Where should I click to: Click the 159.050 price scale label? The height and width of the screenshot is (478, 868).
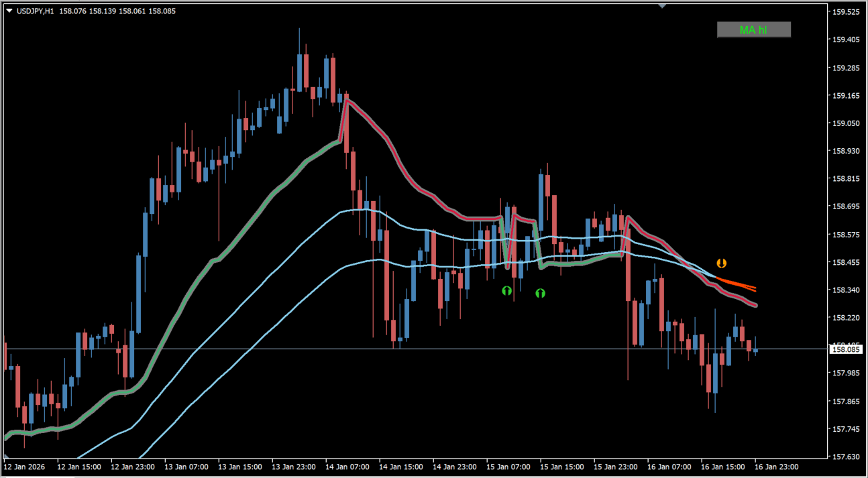click(x=845, y=123)
